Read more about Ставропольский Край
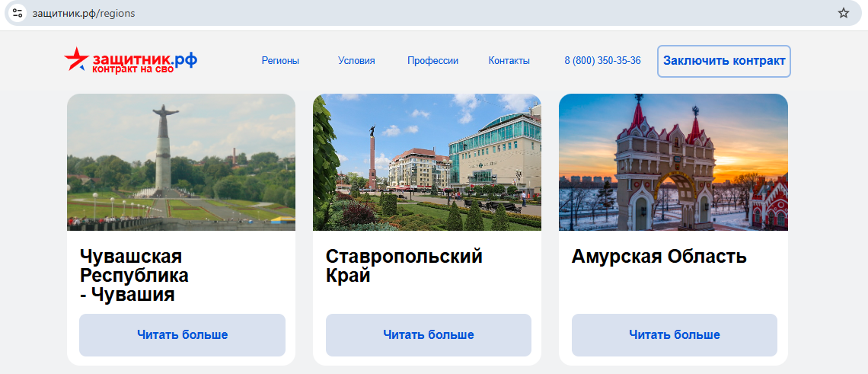 [429, 335]
